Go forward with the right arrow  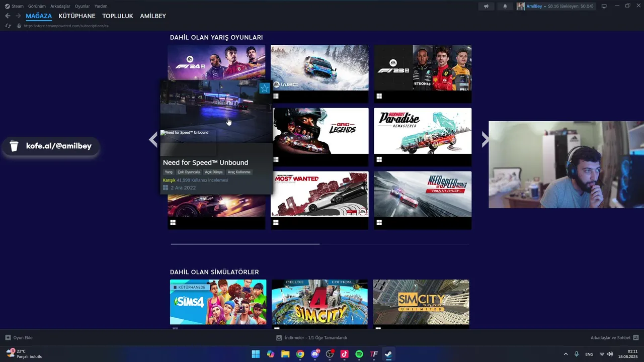click(18, 16)
